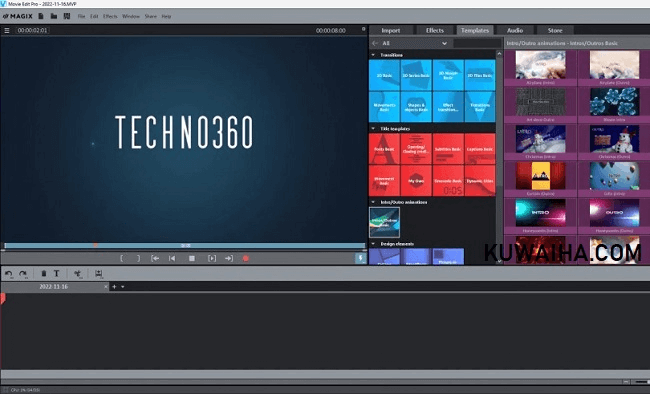This screenshot has height=394, width=650.
Task: Open the movie tab dropdown arrow
Action: (123, 287)
